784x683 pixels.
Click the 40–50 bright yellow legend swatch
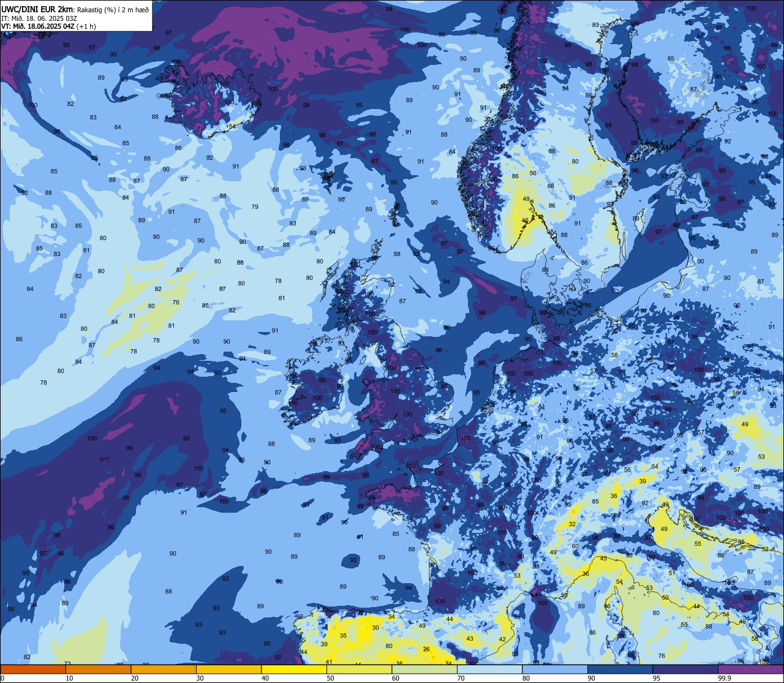coord(293,670)
